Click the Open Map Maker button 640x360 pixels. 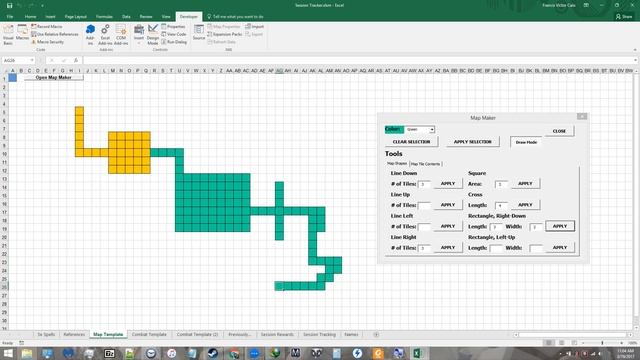pyautogui.click(x=53, y=78)
